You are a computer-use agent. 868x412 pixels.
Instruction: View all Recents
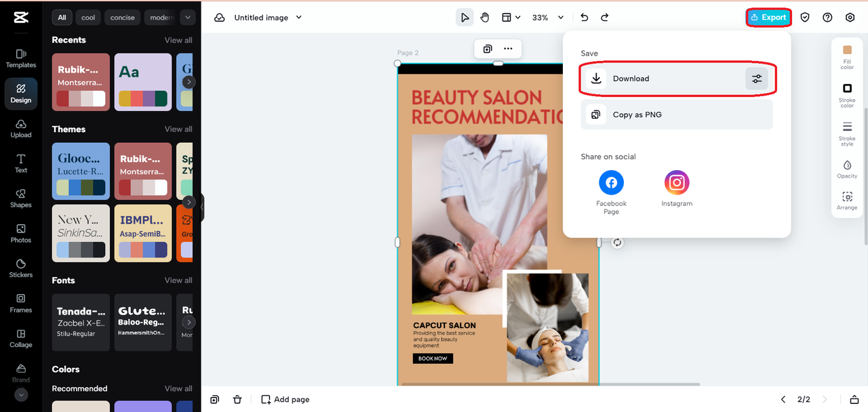point(178,40)
